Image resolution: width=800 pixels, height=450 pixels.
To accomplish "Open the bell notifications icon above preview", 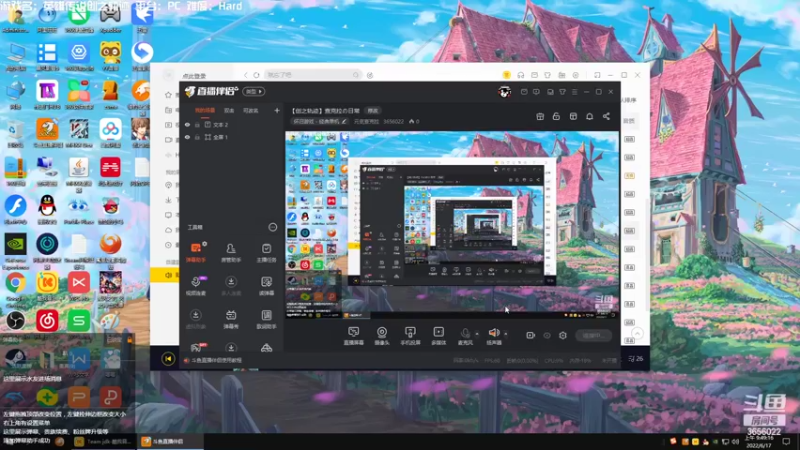I will click(x=589, y=116).
